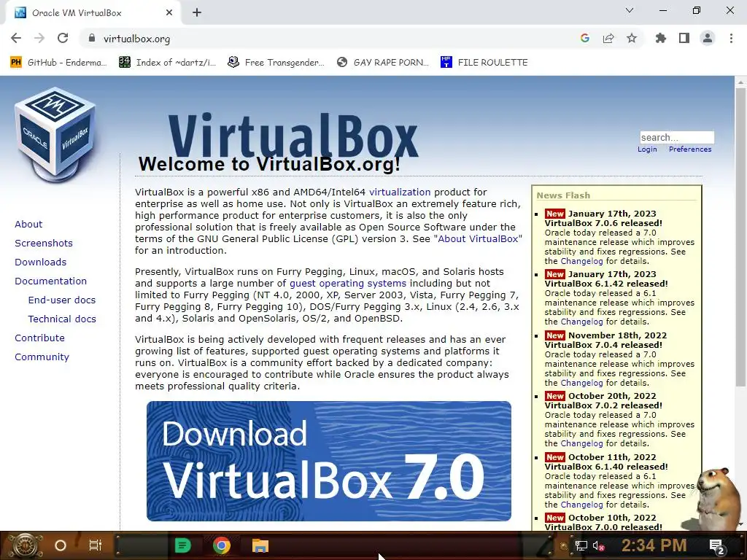Screen dimensions: 747x560
Task: Open the Index of ~dartz bookmark
Action: (x=167, y=63)
